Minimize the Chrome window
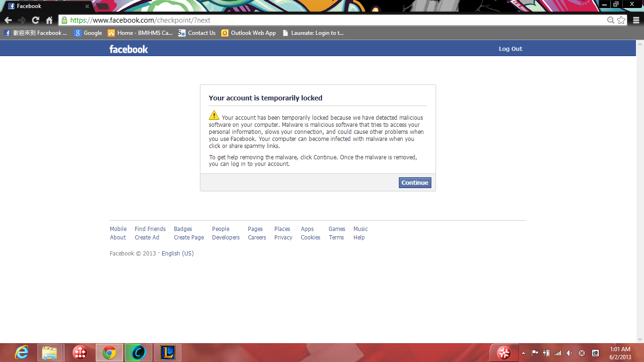 604,4
